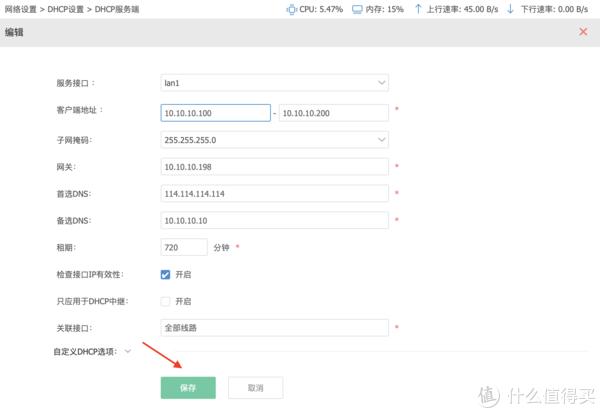Click the client start address field
This screenshot has height=413, width=600.
point(215,112)
